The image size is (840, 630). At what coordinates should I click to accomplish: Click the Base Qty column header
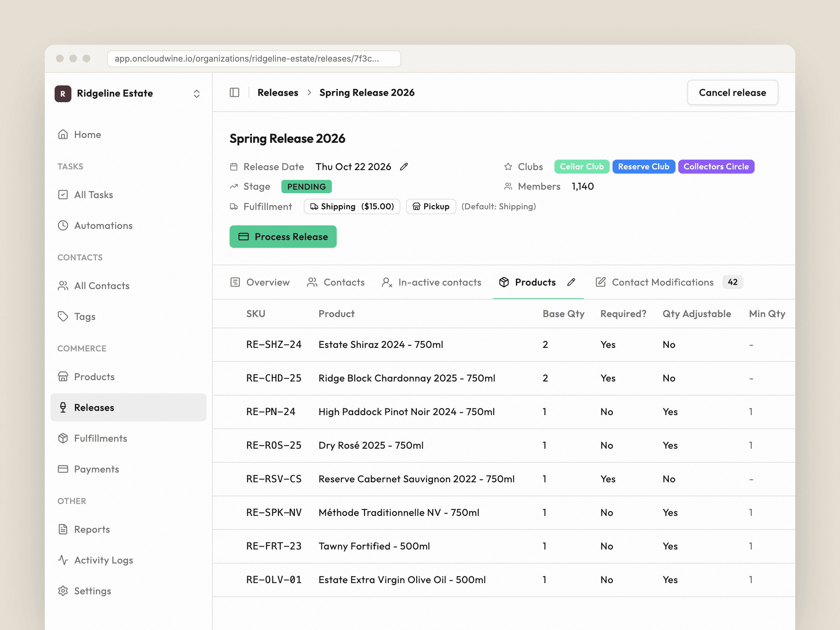coord(563,314)
